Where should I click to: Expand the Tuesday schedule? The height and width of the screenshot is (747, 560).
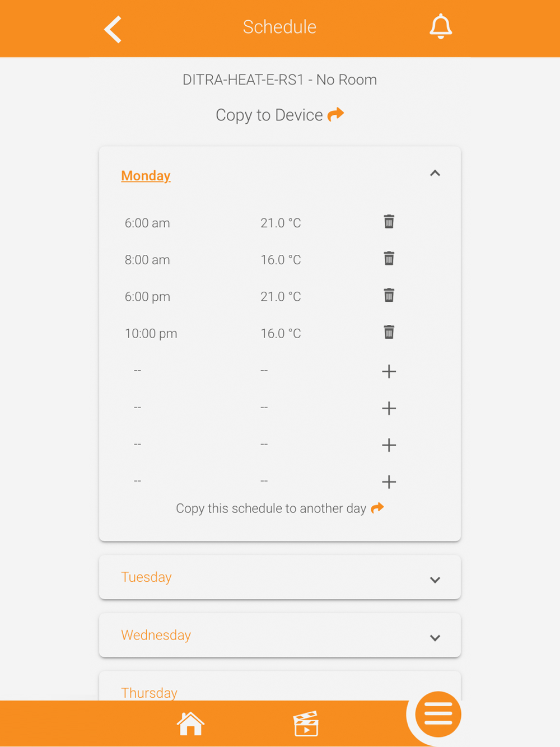click(x=280, y=577)
